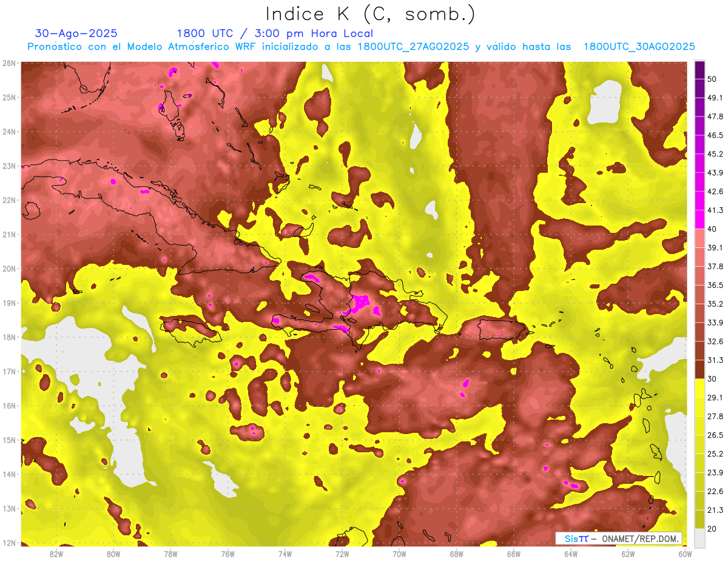The image size is (728, 562).
Task: Click the color scale value 21.3
Action: (715, 510)
